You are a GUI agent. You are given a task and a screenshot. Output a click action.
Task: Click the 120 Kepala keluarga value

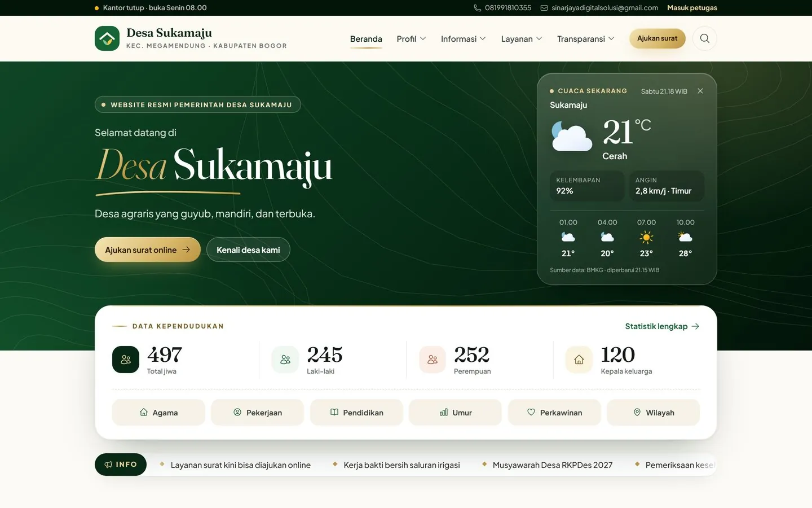(x=618, y=355)
